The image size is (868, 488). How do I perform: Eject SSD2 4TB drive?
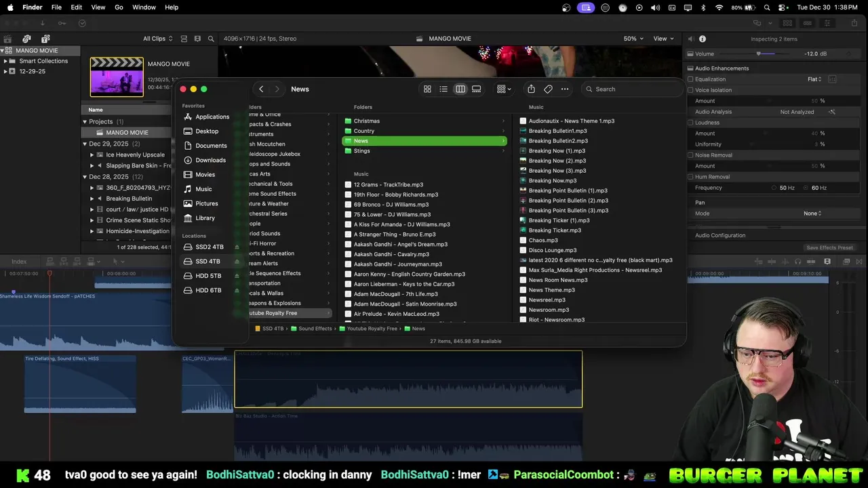pos(237,247)
